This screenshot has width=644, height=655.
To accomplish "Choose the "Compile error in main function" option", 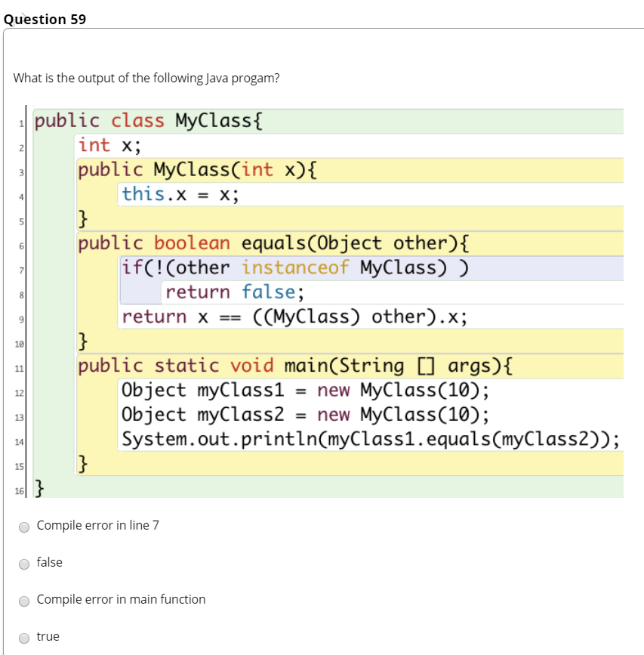I will [x=24, y=601].
